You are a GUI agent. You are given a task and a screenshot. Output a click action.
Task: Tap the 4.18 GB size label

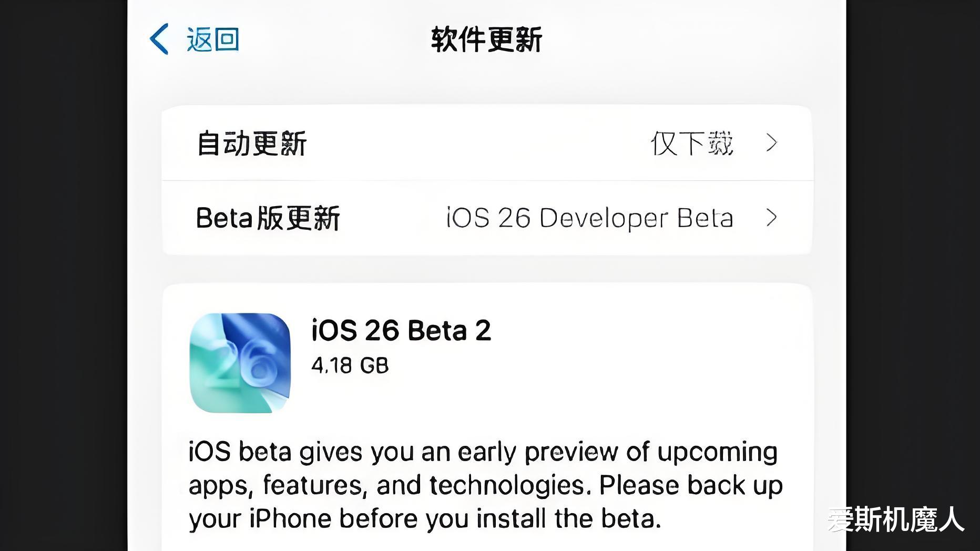pyautogui.click(x=350, y=365)
